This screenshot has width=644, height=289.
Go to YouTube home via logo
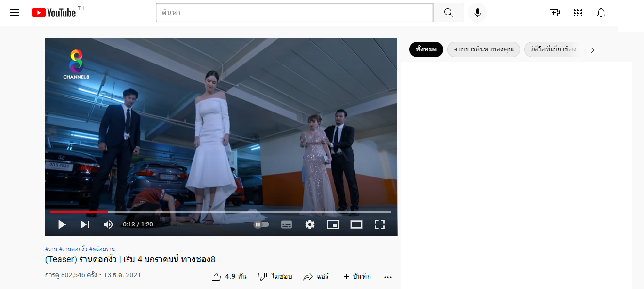(54, 13)
